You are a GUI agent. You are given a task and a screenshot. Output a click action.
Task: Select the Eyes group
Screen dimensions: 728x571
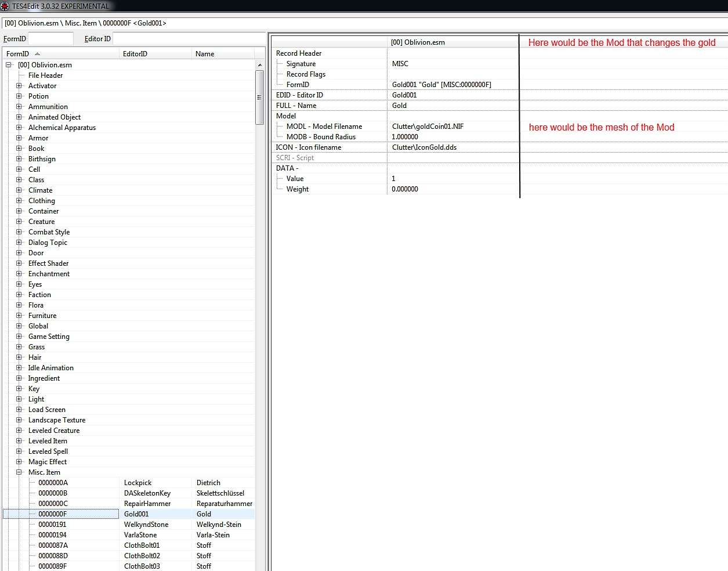(35, 284)
